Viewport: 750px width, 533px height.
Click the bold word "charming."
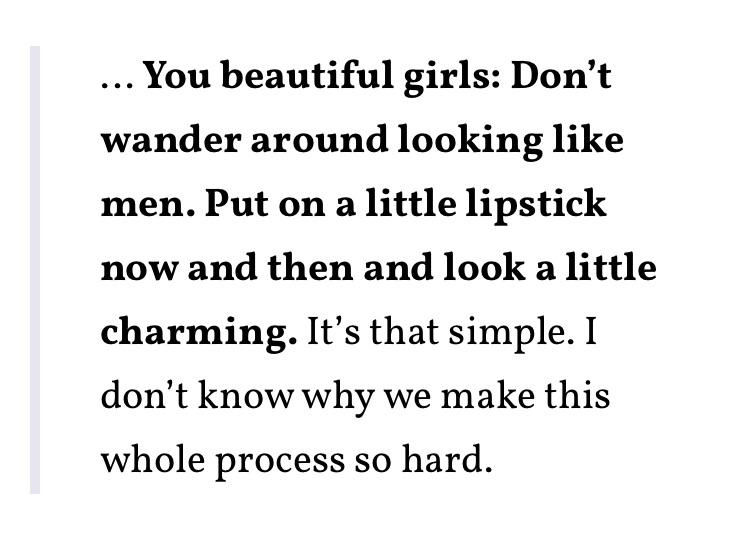199,333
